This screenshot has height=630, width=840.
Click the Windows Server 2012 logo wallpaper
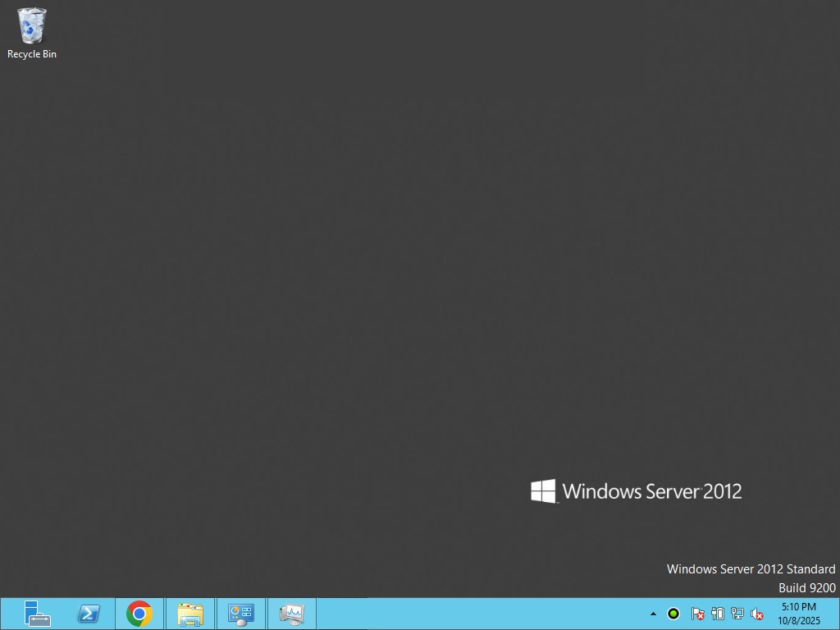pyautogui.click(x=637, y=491)
